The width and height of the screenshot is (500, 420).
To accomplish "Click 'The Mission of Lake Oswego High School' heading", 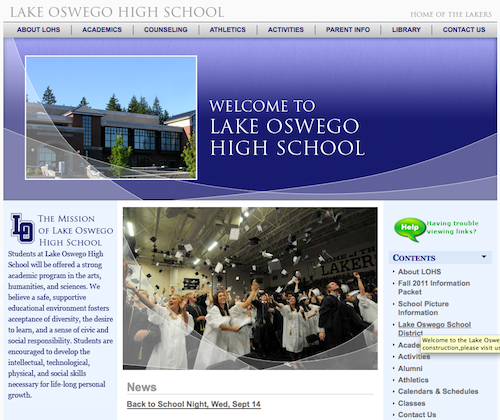I will pos(75,230).
